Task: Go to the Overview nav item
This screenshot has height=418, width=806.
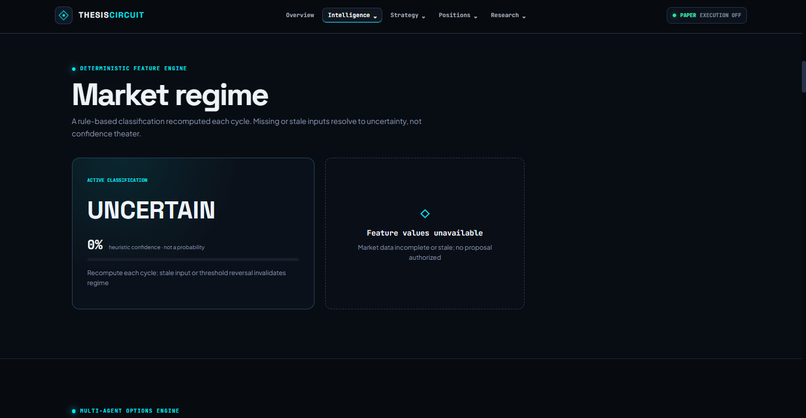Action: tap(300, 15)
